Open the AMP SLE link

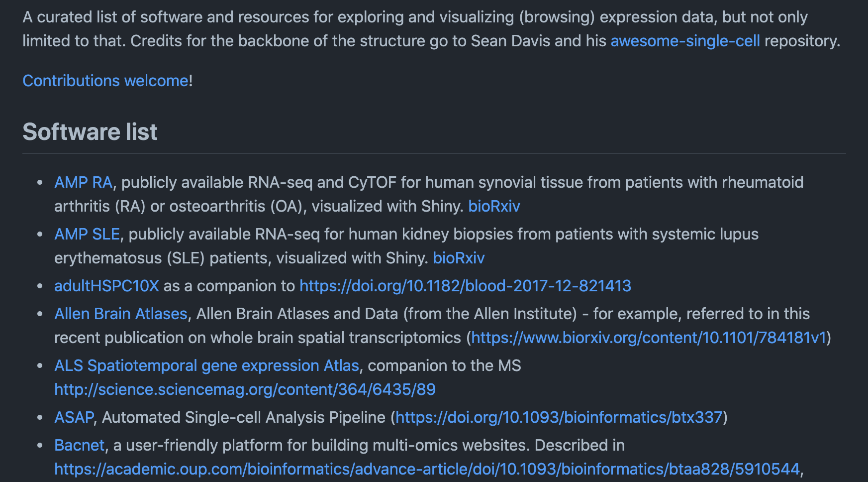(x=87, y=234)
